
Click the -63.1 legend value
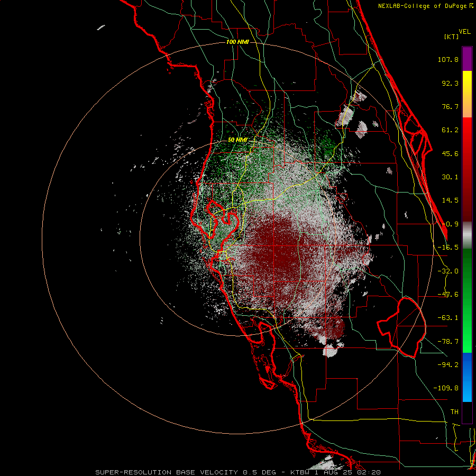tap(448, 318)
